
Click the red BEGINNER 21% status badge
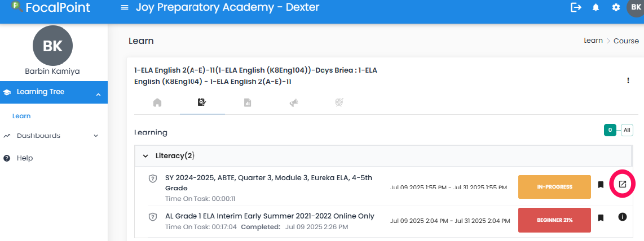554,220
